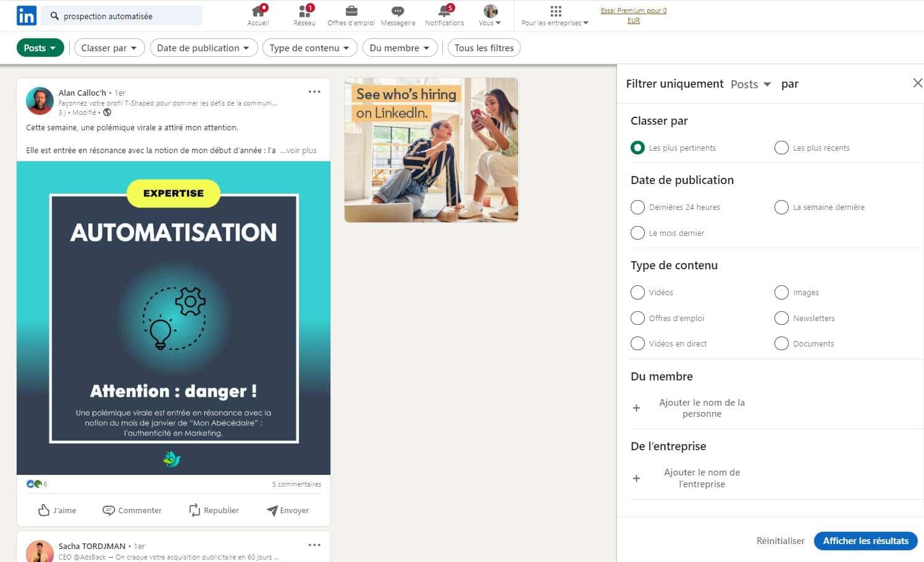Viewport: 924px width, 562px height.
Task: Select Images content type
Action: click(781, 292)
